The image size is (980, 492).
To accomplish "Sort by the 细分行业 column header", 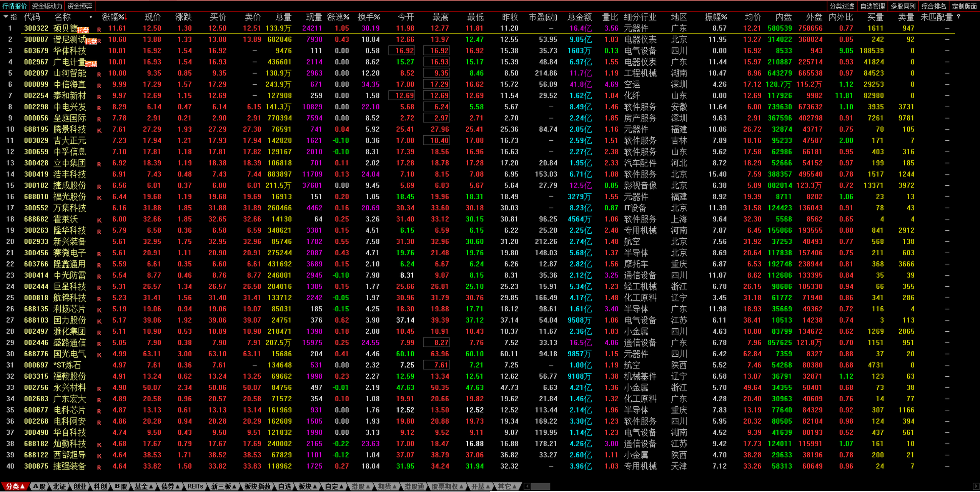I will (640, 17).
